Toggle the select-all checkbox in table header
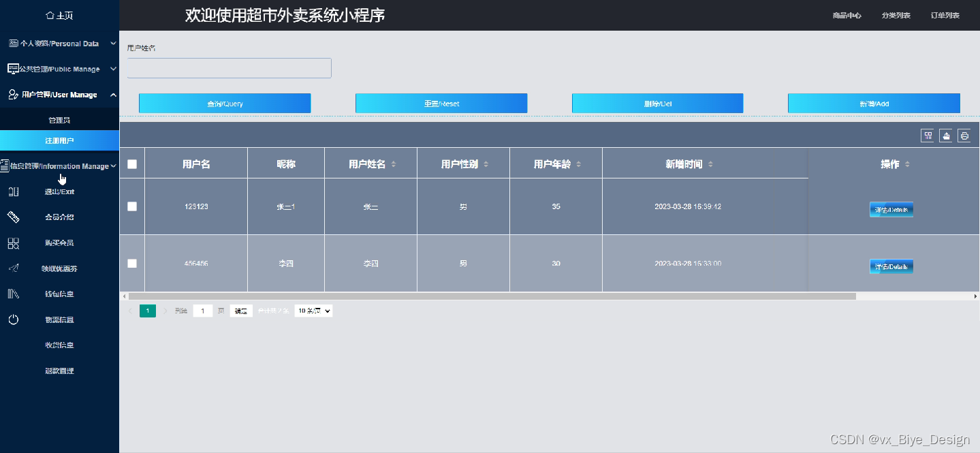The width and height of the screenshot is (980, 453). point(132,164)
